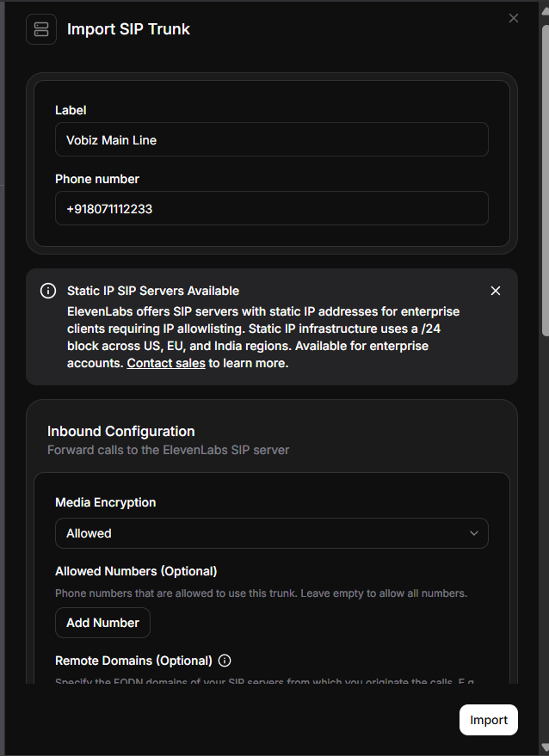Click the Phone number field label
The height and width of the screenshot is (756, 549).
pos(97,179)
